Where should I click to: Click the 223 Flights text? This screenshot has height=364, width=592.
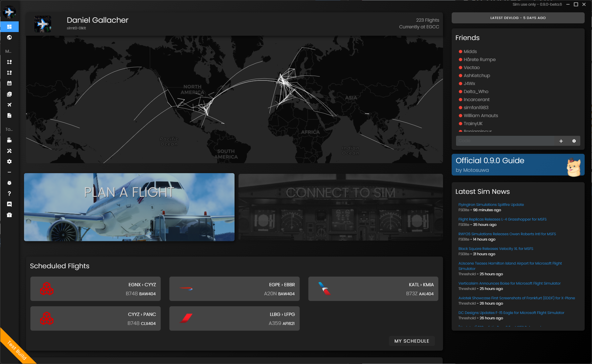point(427,20)
